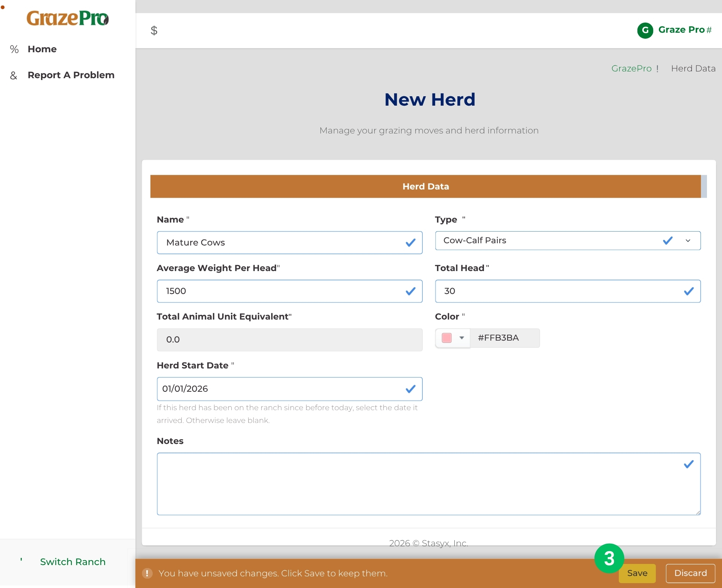722x588 pixels.
Task: Discard the unsaved changes
Action: (x=690, y=573)
